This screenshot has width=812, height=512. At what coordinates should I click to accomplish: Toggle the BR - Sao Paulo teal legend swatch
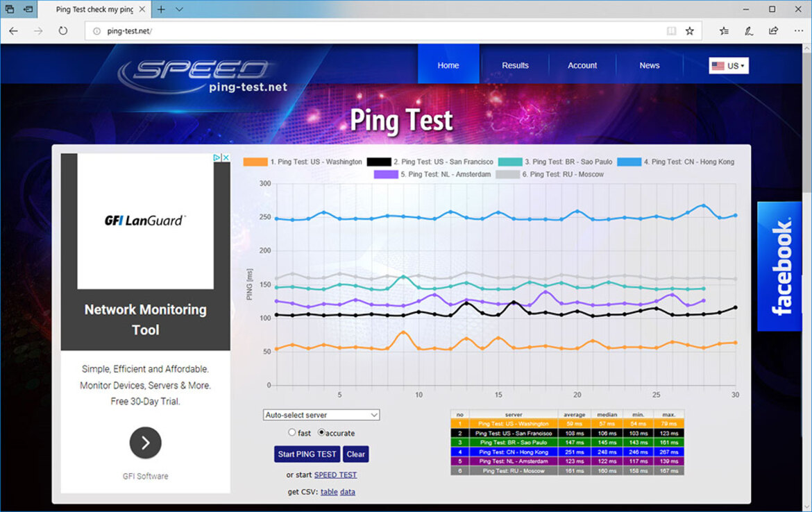[x=510, y=162]
